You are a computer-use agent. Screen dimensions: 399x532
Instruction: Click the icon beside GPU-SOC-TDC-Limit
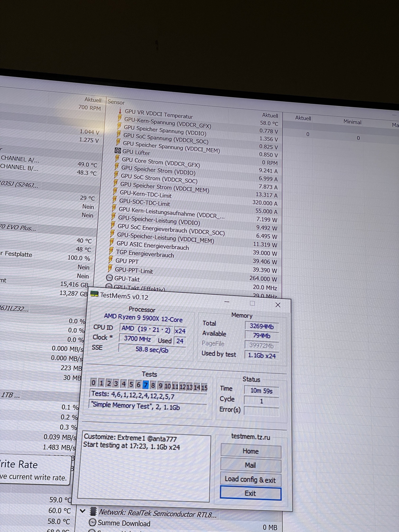(x=115, y=200)
